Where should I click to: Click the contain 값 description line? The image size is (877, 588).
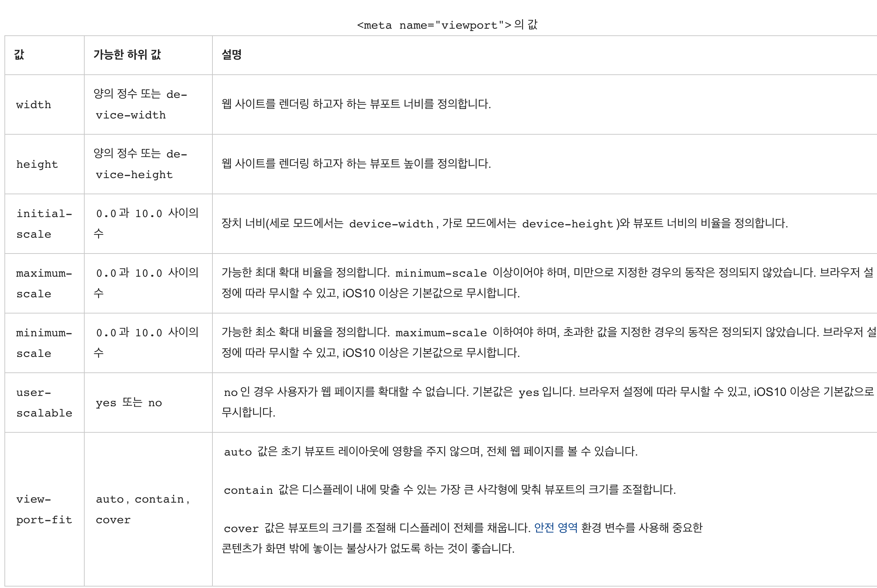[x=450, y=489]
